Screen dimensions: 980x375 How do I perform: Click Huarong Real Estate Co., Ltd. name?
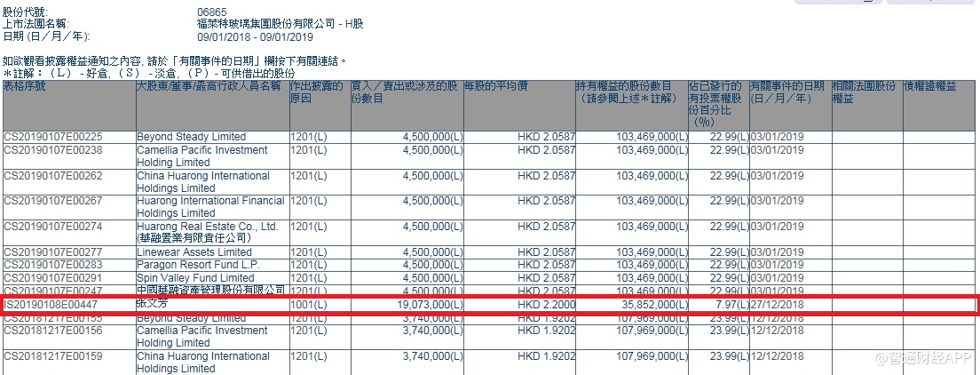[208, 232]
